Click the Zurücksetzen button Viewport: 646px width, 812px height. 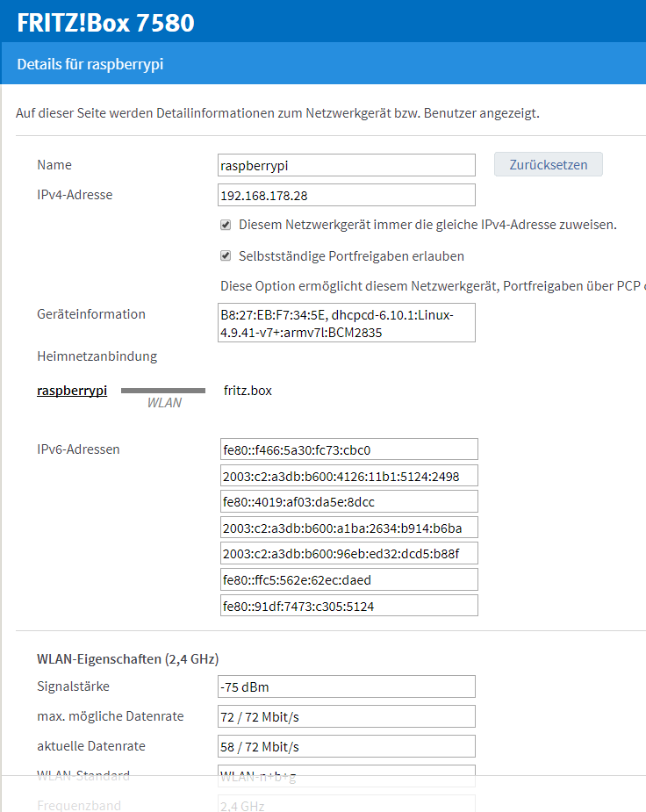(549, 164)
